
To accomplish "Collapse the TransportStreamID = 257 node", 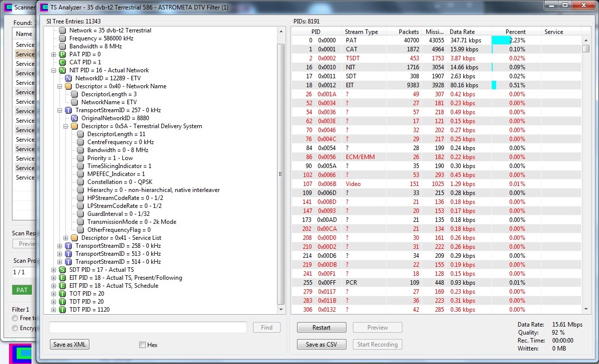I will tap(60, 110).
